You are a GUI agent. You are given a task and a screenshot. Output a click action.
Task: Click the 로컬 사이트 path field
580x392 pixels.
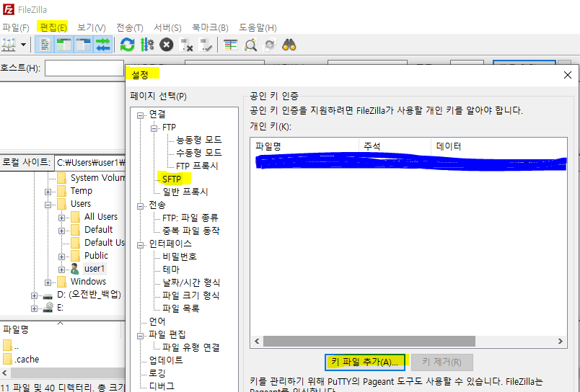click(x=91, y=163)
